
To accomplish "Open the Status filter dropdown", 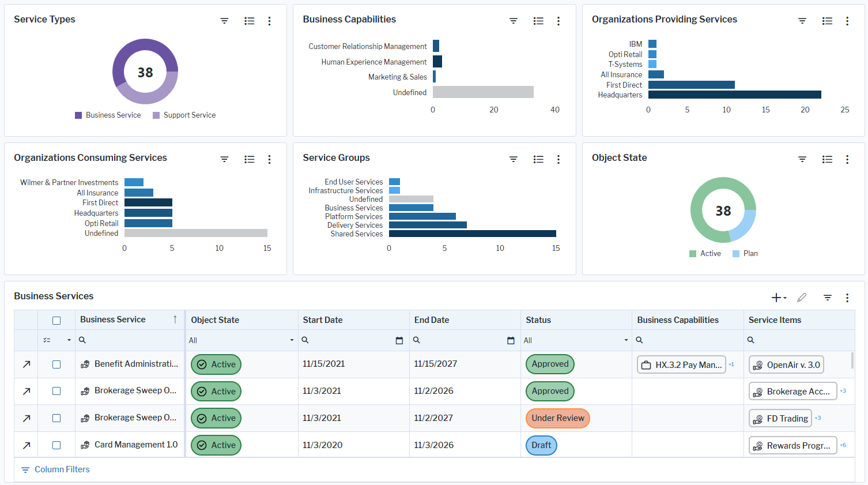I will (626, 340).
